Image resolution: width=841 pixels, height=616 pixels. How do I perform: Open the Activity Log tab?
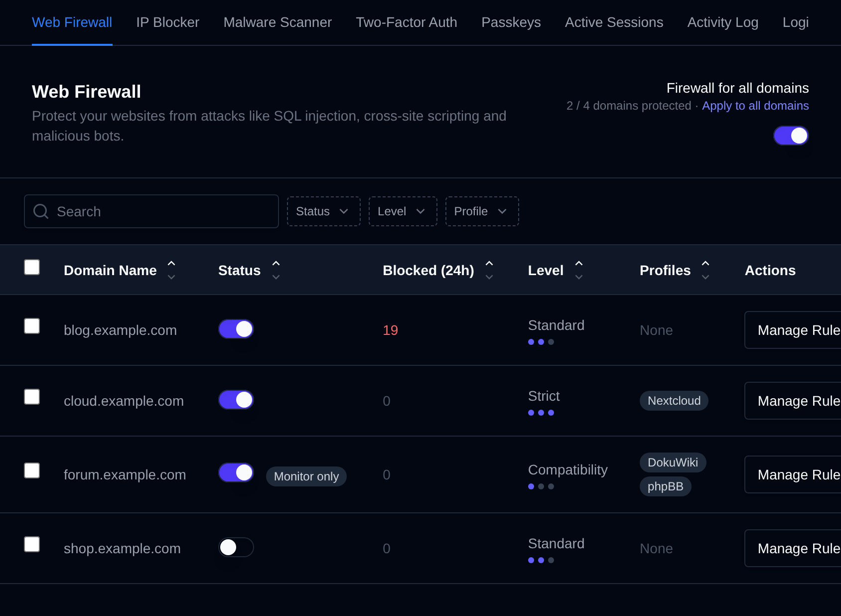(723, 22)
